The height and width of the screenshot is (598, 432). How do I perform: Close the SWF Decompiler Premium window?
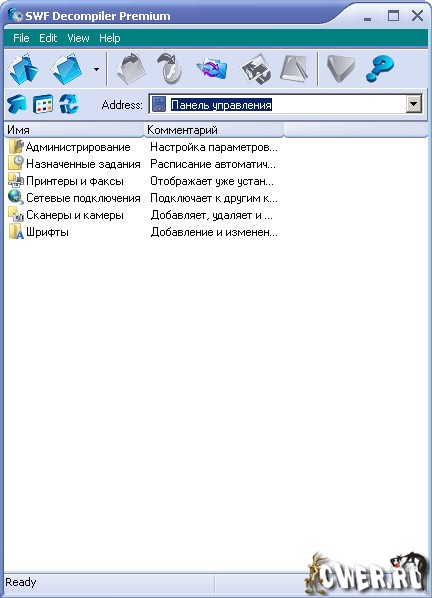coord(418,16)
